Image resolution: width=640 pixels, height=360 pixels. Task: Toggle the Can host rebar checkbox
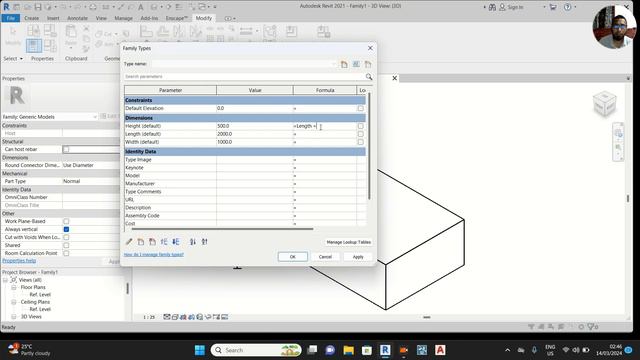(x=66, y=149)
